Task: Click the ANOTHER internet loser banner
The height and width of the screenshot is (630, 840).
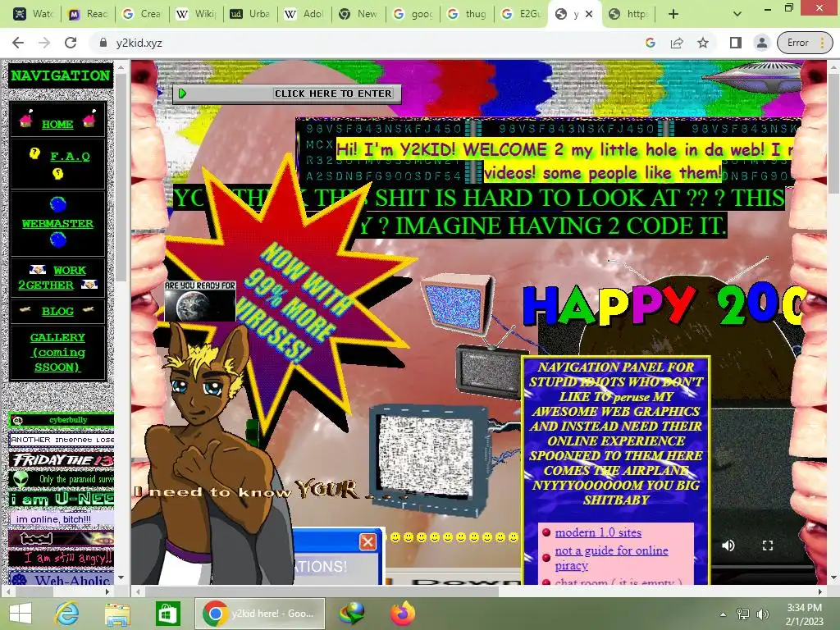Action: (61, 440)
